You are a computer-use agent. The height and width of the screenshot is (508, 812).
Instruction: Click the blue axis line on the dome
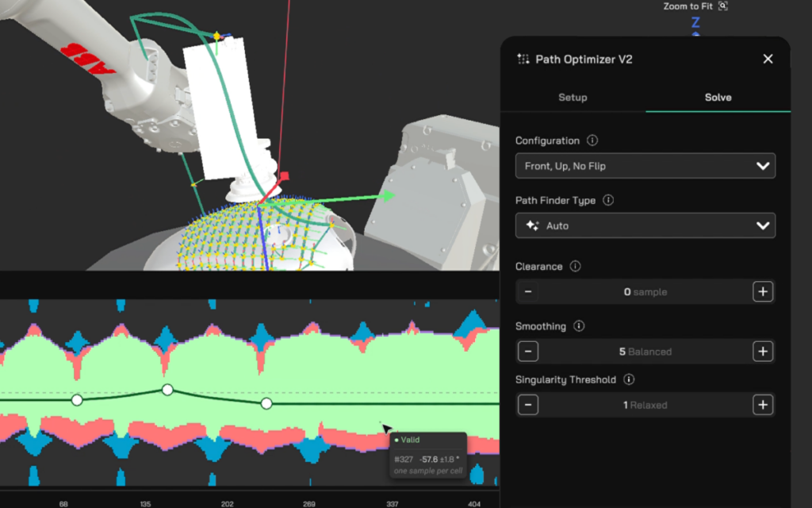coord(263,237)
